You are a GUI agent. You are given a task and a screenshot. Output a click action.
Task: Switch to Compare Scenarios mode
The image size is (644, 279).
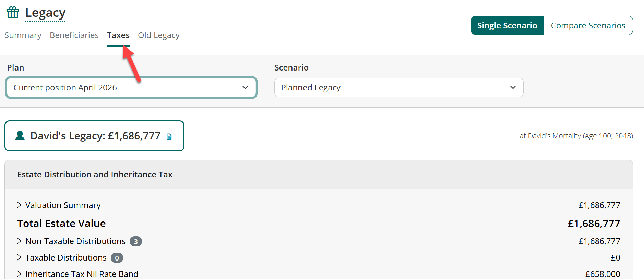coord(588,25)
